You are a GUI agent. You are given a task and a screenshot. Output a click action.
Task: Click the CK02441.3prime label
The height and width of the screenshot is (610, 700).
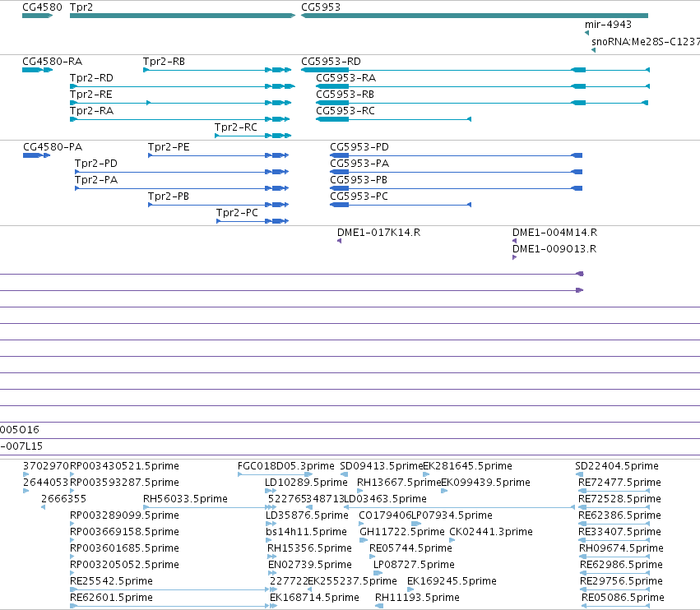click(491, 533)
